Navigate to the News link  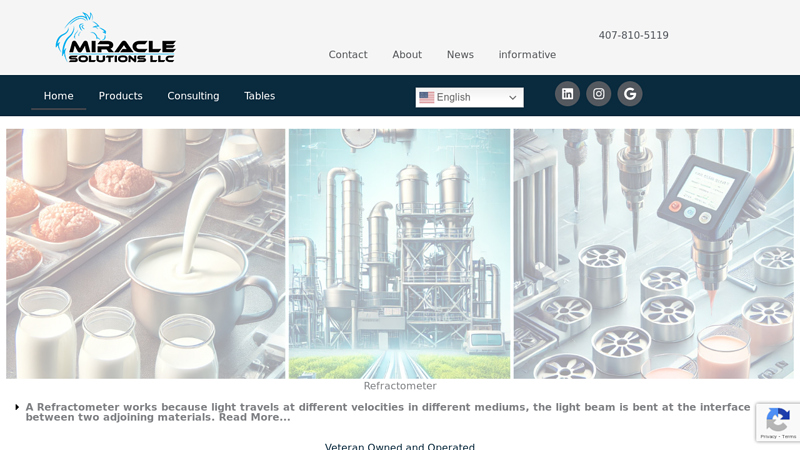coord(460,55)
